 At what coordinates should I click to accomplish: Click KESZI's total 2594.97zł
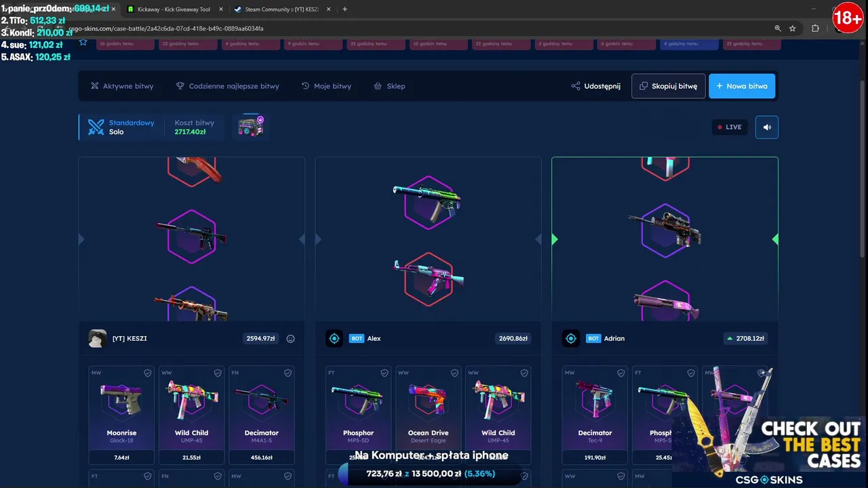tap(260, 338)
